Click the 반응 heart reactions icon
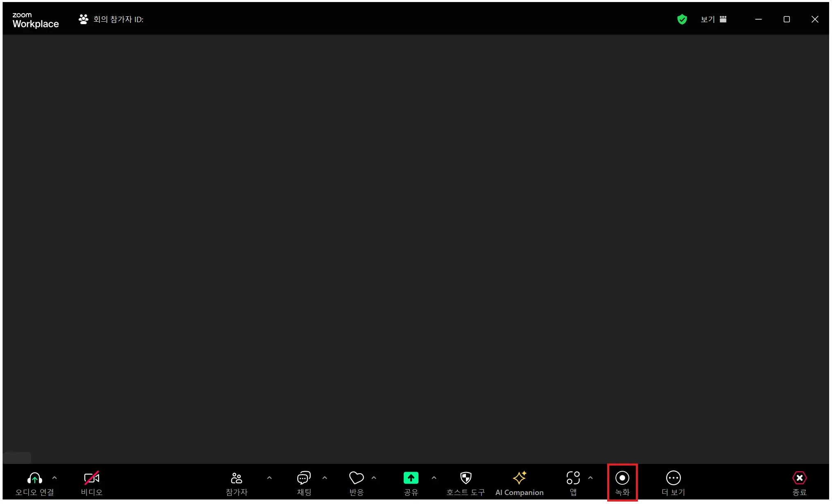 click(356, 478)
